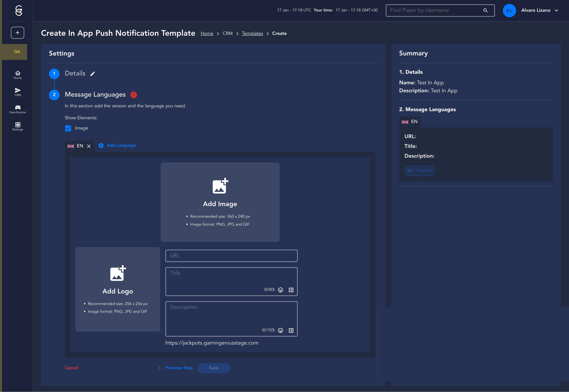
Task: Click the URL input field
Action: pyautogui.click(x=231, y=256)
